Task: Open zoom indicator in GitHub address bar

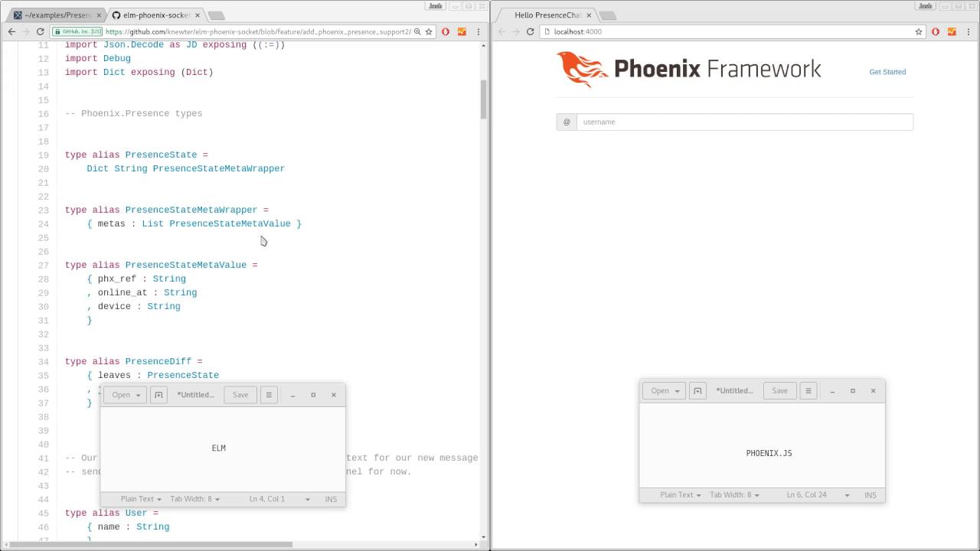Action: [x=417, y=32]
